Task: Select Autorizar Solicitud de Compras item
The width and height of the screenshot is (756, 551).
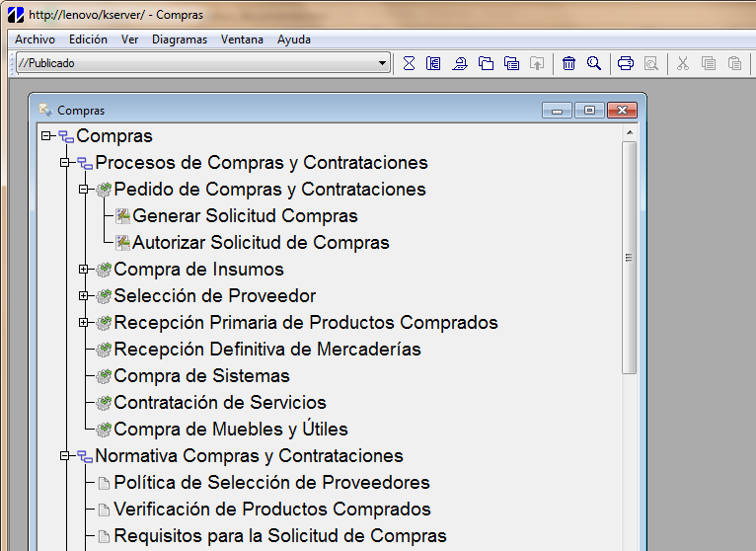Action: (x=261, y=243)
